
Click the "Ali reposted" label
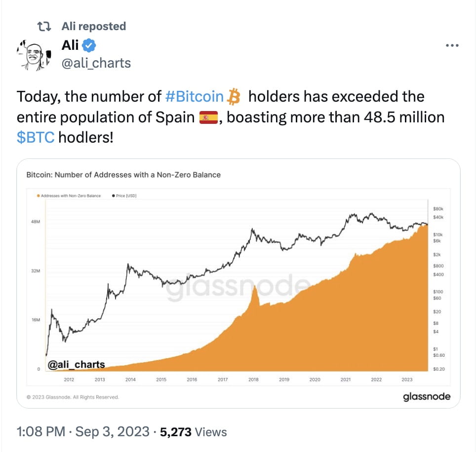[94, 26]
